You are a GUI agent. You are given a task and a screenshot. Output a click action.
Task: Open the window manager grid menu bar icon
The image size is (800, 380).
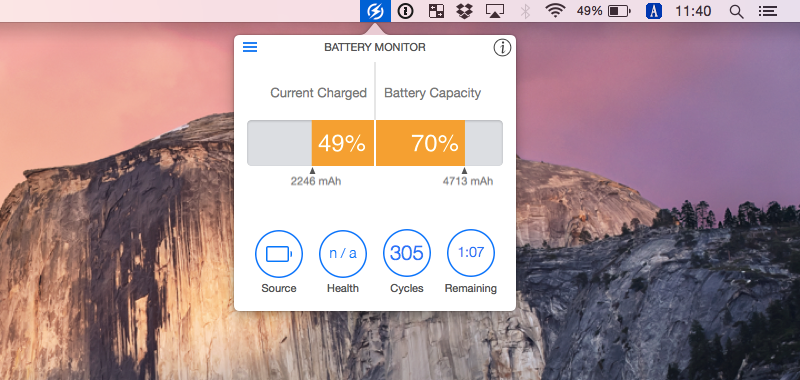(x=436, y=11)
